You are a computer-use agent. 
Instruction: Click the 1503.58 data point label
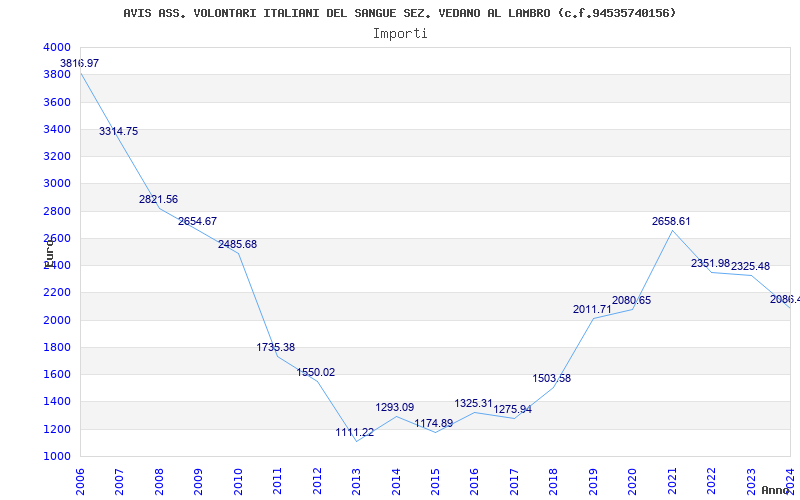pos(552,379)
